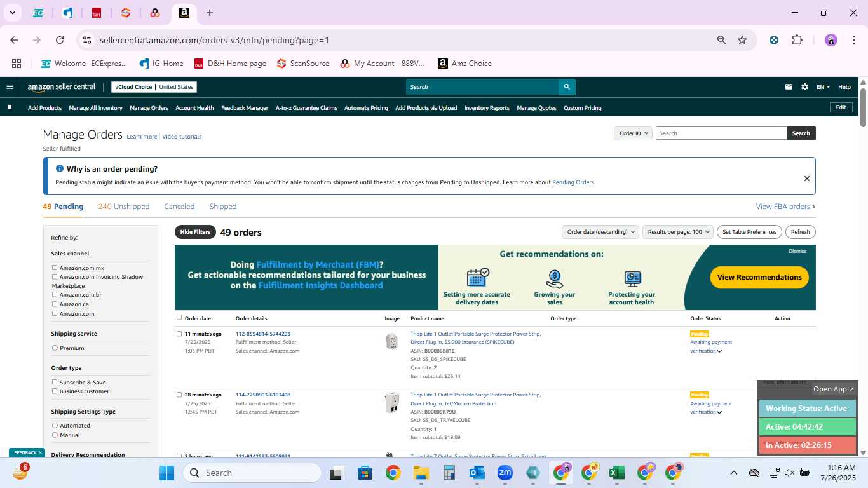Select the Automated shipping settings radio
The width and height of the screenshot is (868, 488).
pyautogui.click(x=55, y=426)
